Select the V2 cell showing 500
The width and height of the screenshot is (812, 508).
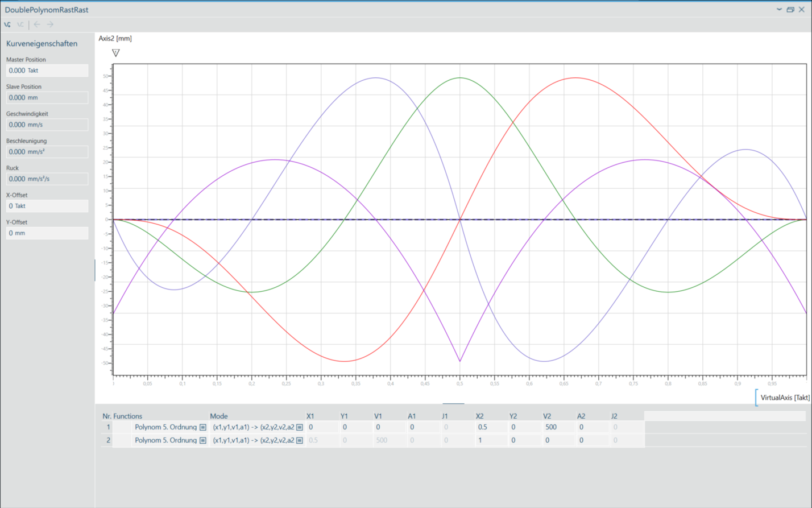pos(557,427)
